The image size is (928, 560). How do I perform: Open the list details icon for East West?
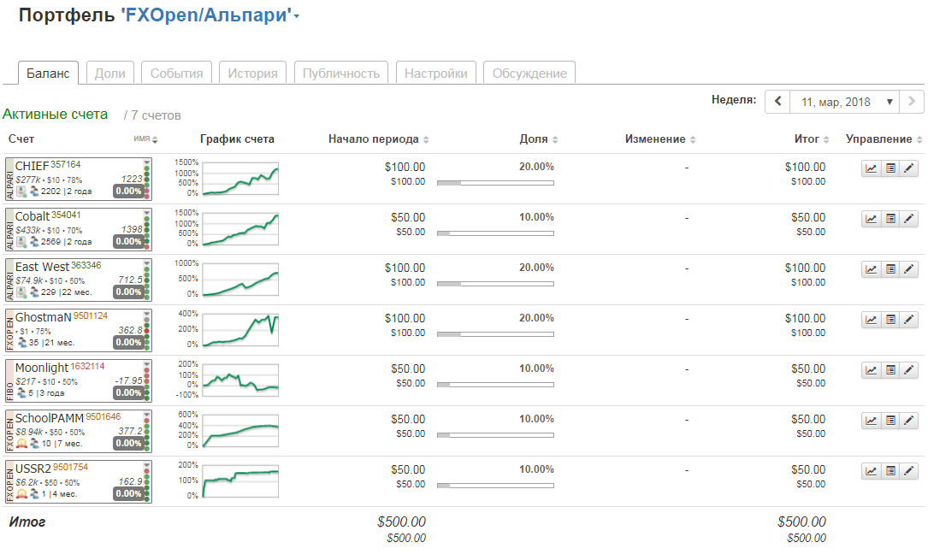click(890, 269)
